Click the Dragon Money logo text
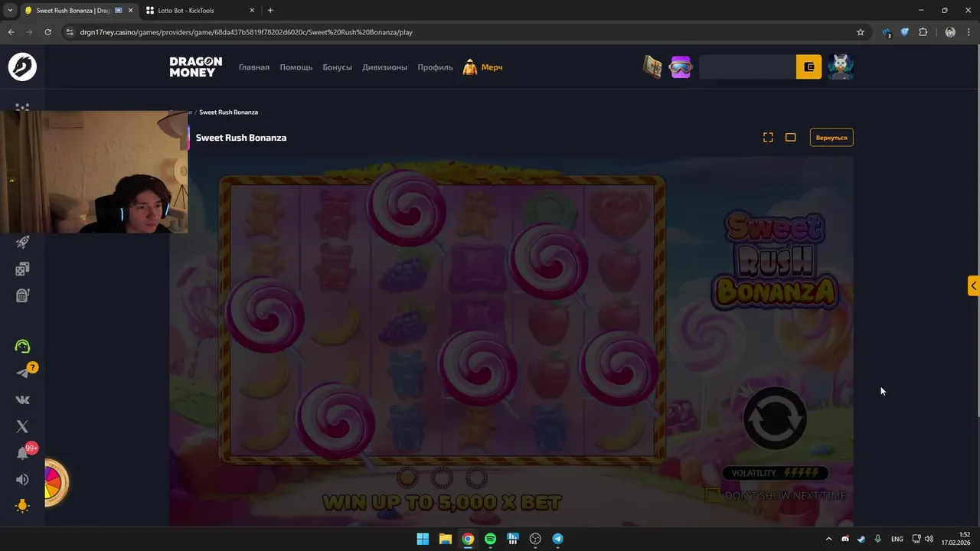This screenshot has width=980, height=551. click(x=196, y=67)
